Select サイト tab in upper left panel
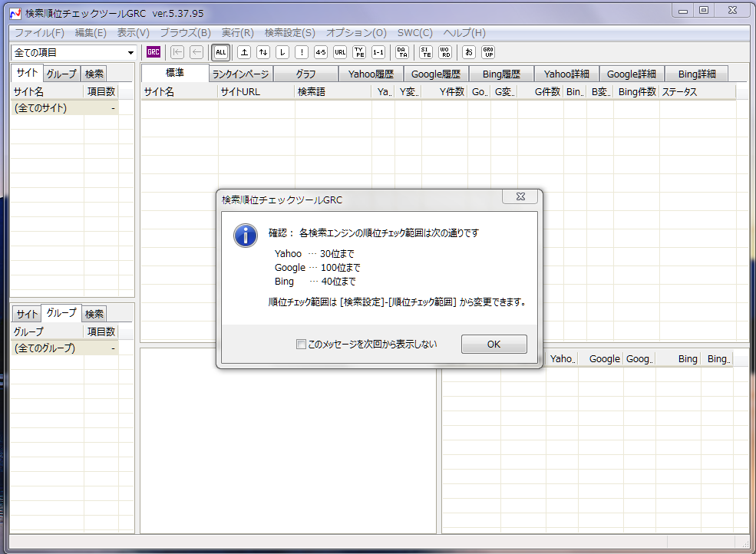756x554 pixels. click(x=27, y=73)
